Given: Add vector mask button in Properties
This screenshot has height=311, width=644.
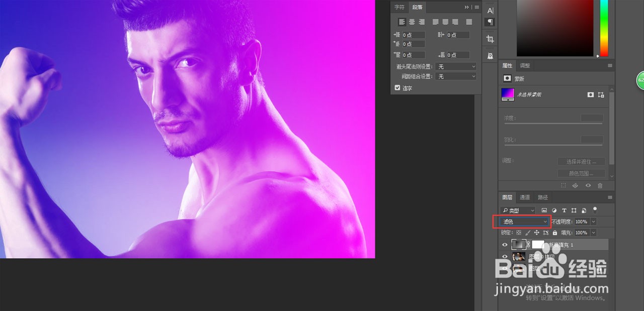Looking at the screenshot, I should tap(601, 94).
